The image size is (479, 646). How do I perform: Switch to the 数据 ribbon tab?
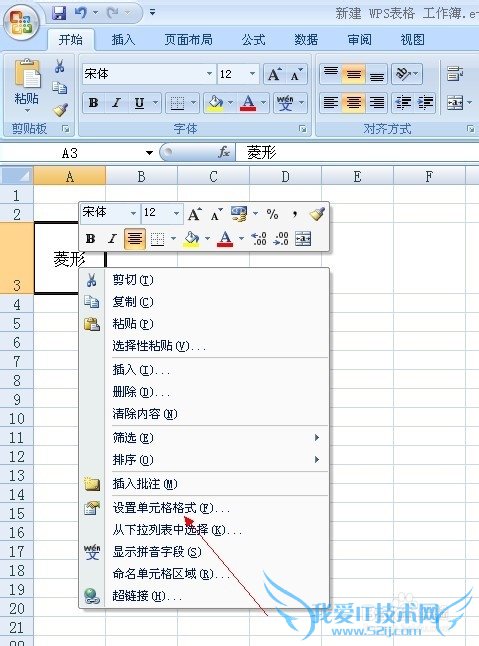click(x=306, y=40)
